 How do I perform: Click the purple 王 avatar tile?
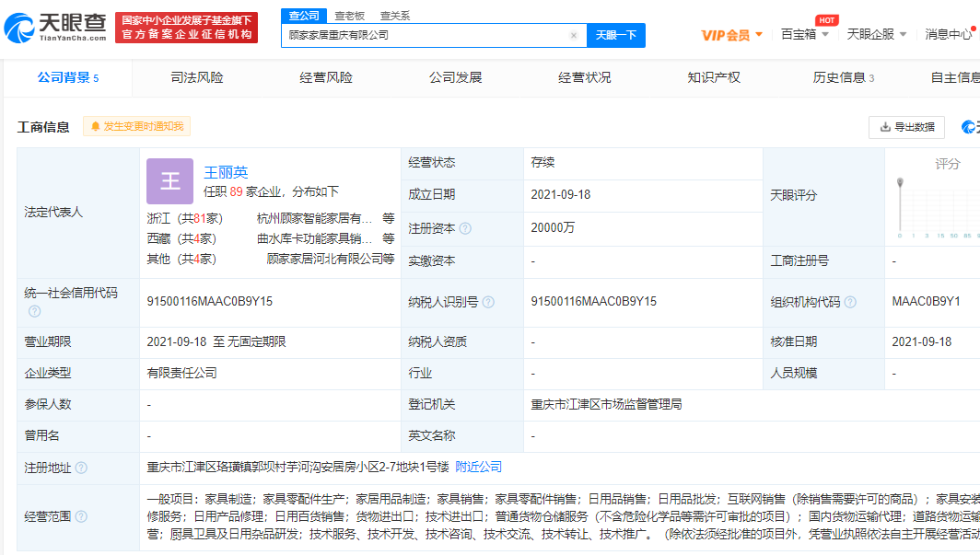click(x=170, y=181)
